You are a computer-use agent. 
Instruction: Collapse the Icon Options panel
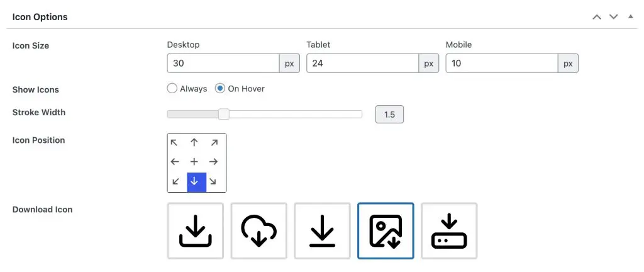coord(631,17)
